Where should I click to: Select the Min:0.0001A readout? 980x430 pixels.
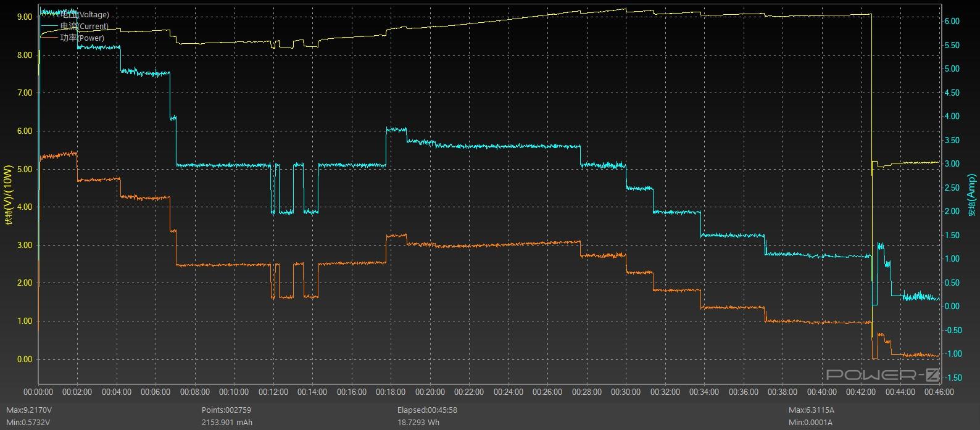(810, 423)
